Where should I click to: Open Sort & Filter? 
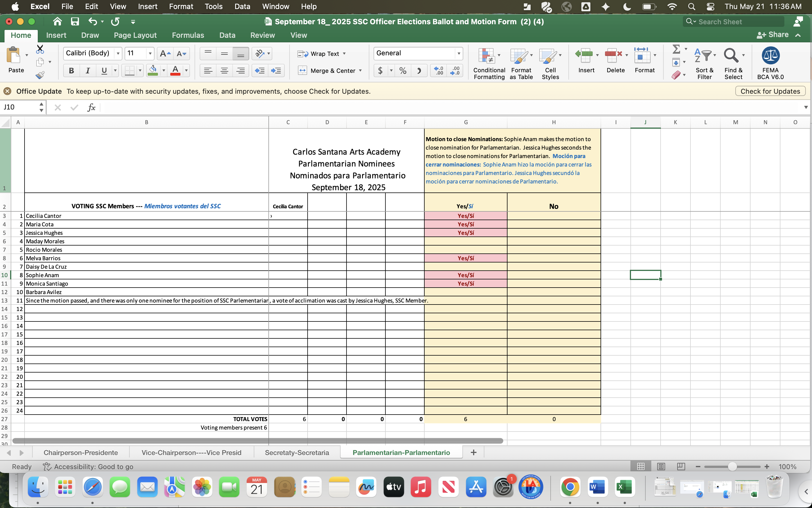click(704, 63)
